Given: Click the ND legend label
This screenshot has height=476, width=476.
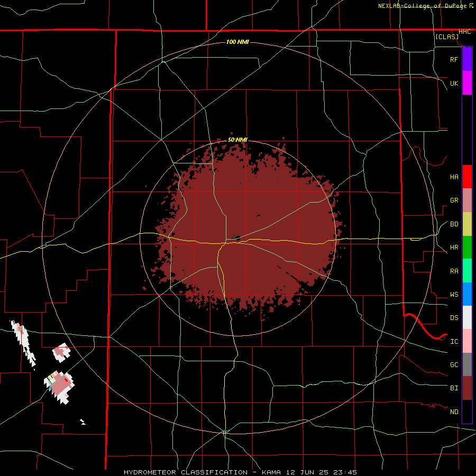Looking at the screenshot, I should [x=454, y=412].
